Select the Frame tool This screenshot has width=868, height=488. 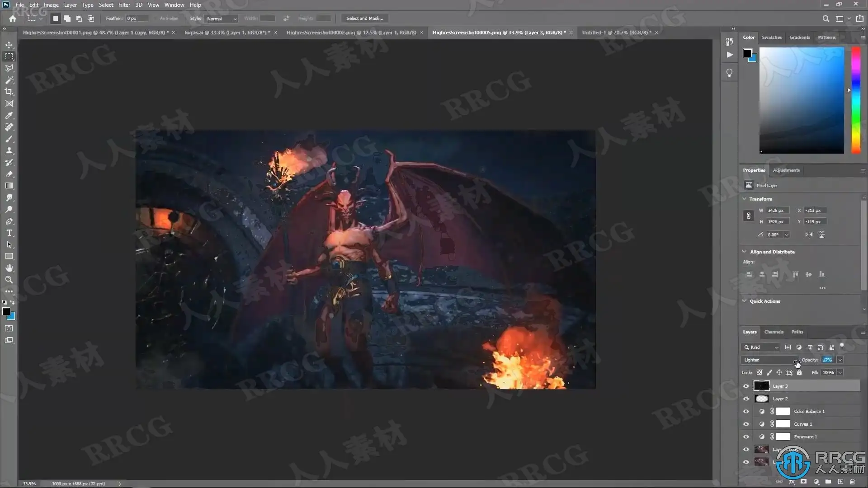pyautogui.click(x=9, y=103)
